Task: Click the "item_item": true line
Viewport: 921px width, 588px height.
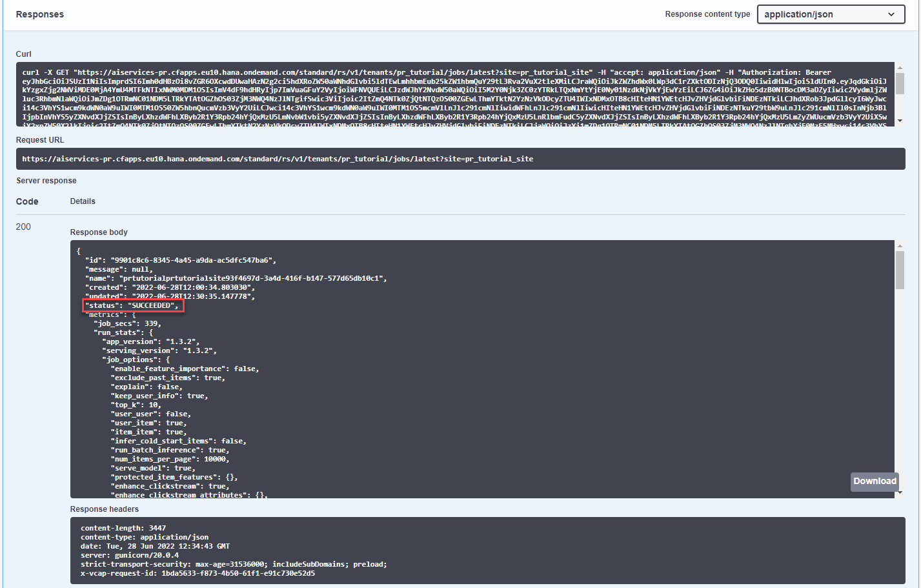Action: [x=148, y=432]
